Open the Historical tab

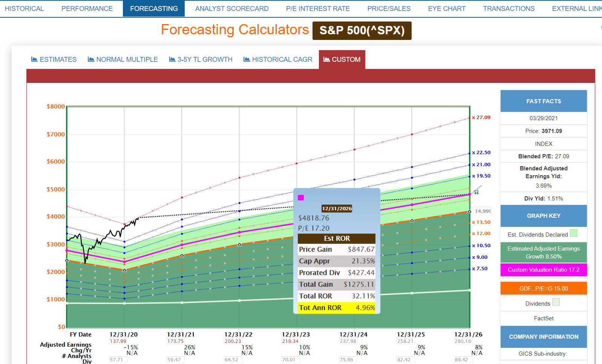24,9
